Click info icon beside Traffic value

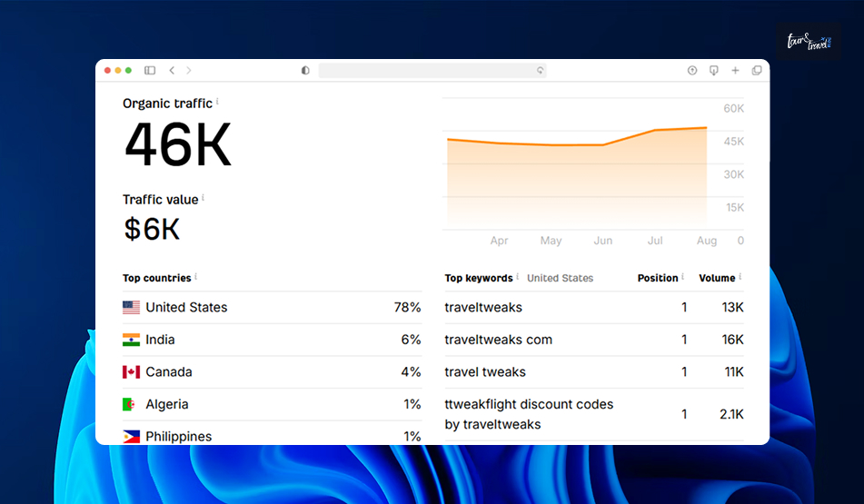click(203, 197)
